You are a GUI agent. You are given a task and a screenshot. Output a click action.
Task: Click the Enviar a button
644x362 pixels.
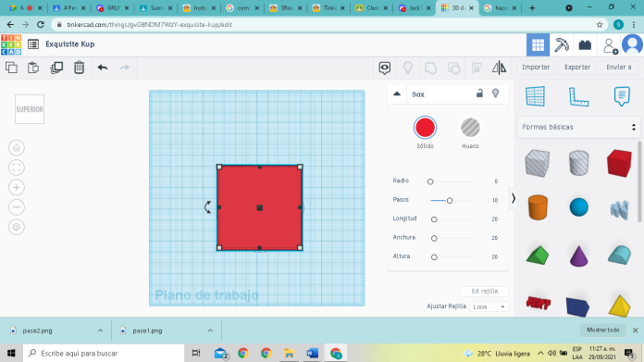619,67
